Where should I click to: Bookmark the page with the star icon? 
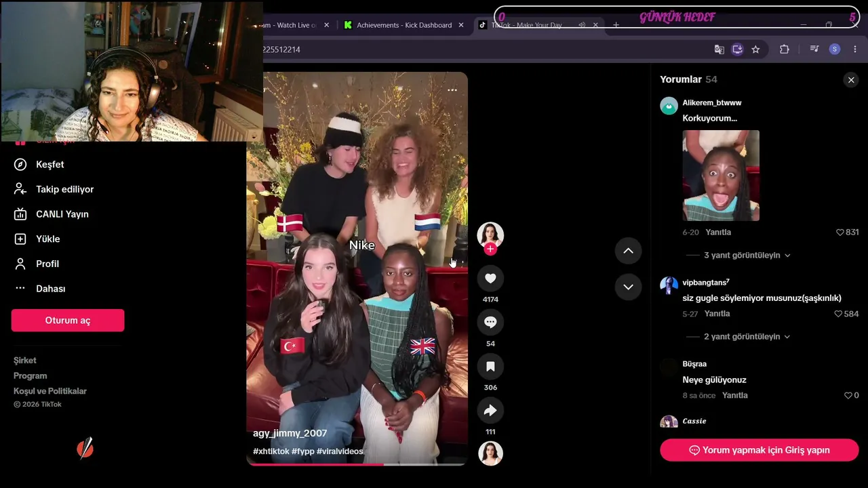pos(755,49)
